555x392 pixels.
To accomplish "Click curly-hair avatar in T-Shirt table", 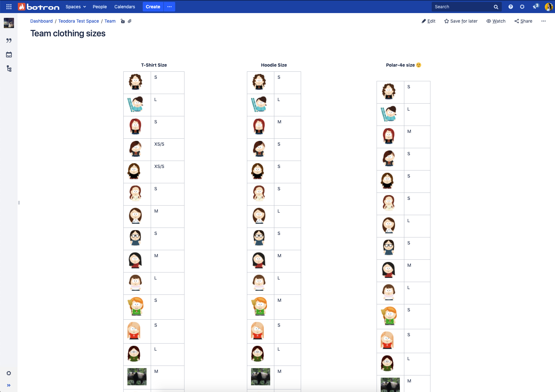I will [x=135, y=82].
